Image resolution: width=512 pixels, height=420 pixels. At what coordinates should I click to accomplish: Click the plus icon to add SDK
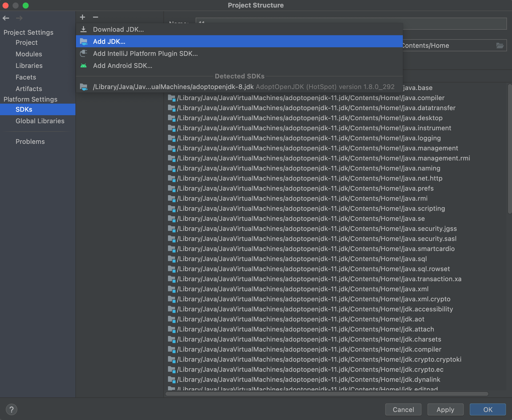82,17
